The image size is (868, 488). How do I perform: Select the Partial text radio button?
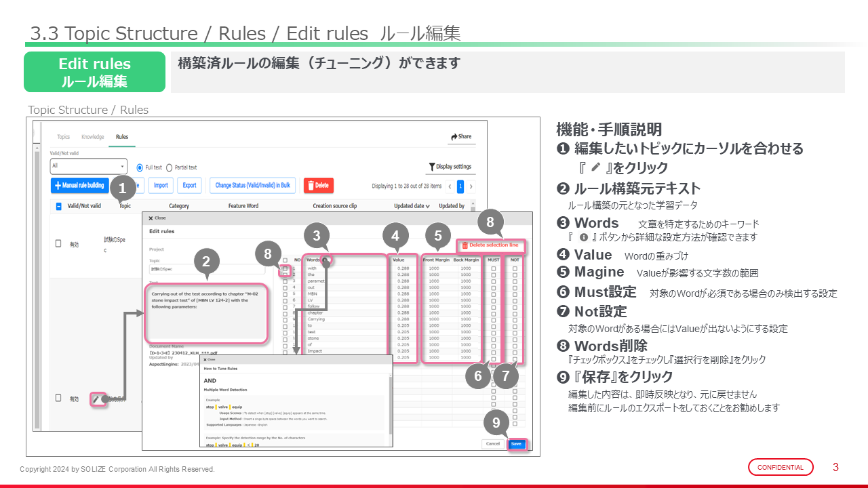click(170, 167)
